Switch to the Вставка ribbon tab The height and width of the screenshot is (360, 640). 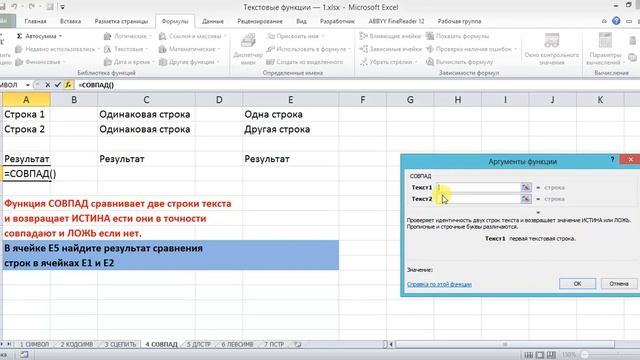tap(70, 21)
